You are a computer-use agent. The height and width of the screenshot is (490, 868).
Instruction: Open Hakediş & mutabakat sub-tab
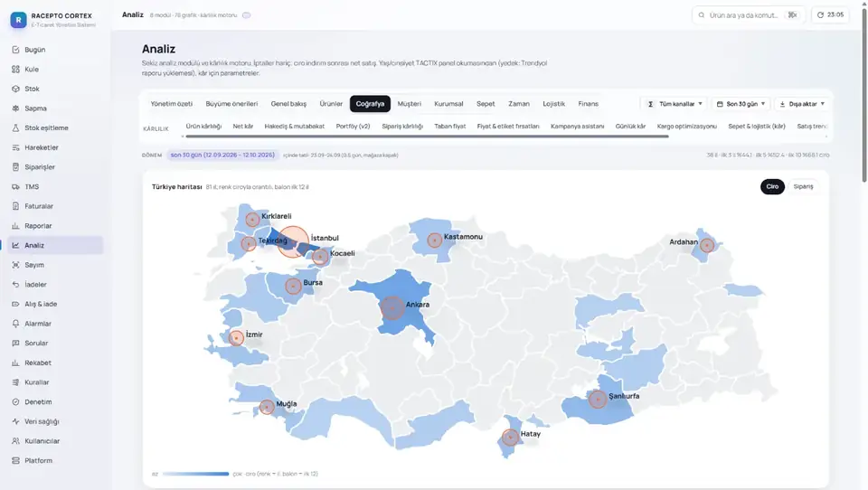295,127
